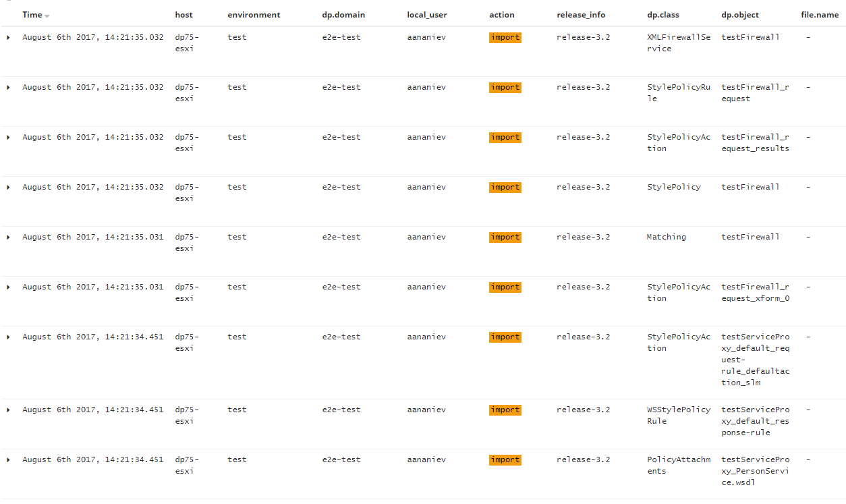Image resolution: width=846 pixels, height=504 pixels.
Task: Expand the WSStylePolicyRule row arrow
Action: coord(8,410)
